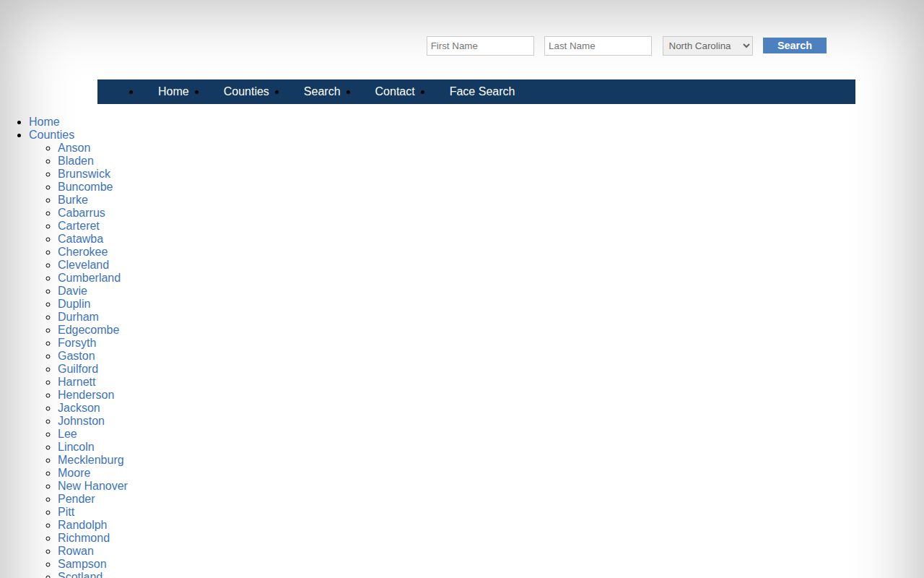Screen dimensions: 924x578
Task: Open Counties in the navy navigation bar
Action: click(246, 91)
